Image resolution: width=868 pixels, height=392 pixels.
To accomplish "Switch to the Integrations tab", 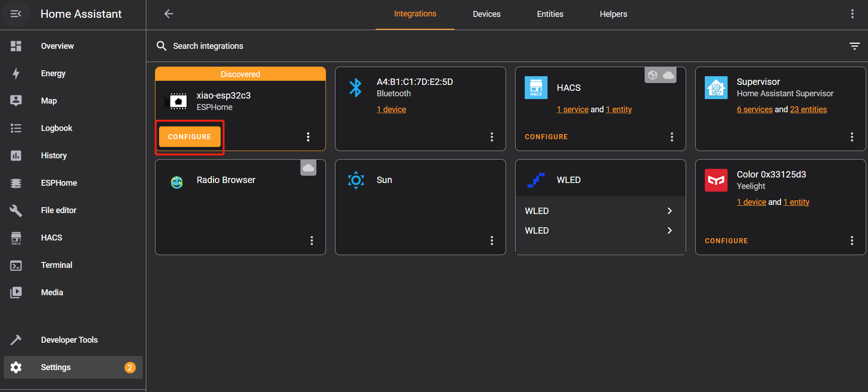I will point(415,14).
